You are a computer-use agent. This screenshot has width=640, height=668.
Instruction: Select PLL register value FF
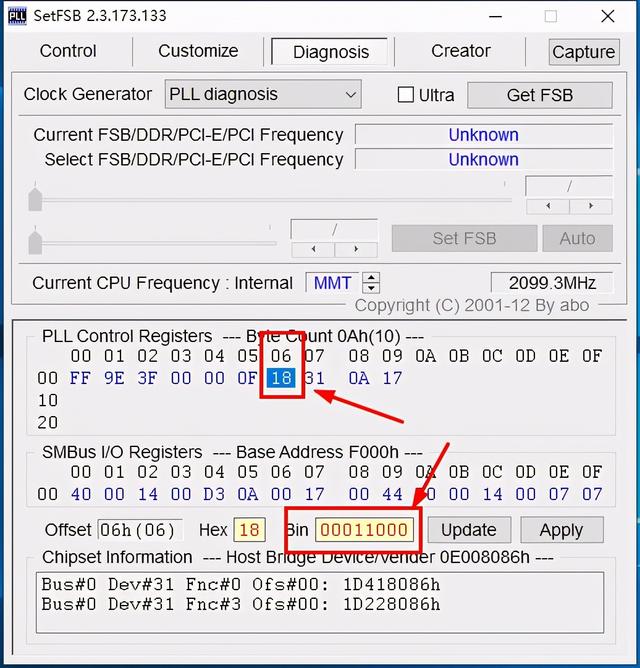(x=81, y=378)
